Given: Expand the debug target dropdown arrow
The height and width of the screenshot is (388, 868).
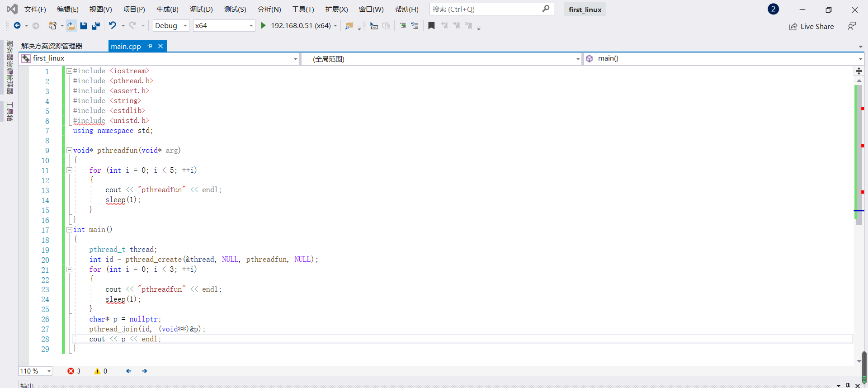Looking at the screenshot, I should point(335,26).
